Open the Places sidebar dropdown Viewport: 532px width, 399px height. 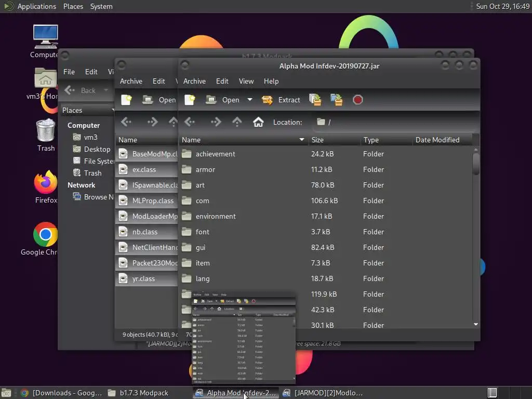(87, 110)
